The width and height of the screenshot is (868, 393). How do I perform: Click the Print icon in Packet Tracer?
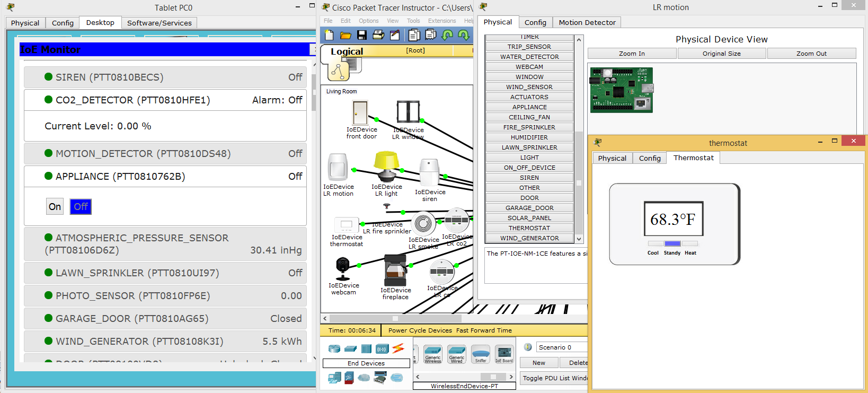pyautogui.click(x=378, y=35)
